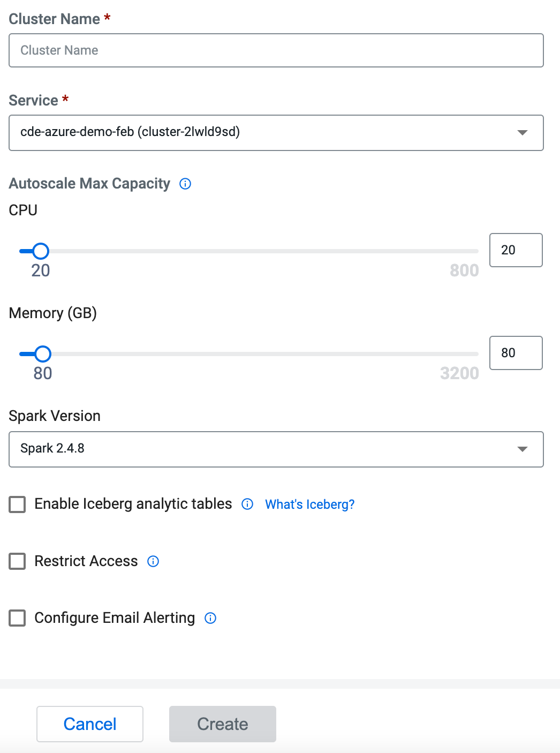Click the CPU value input box

516,250
